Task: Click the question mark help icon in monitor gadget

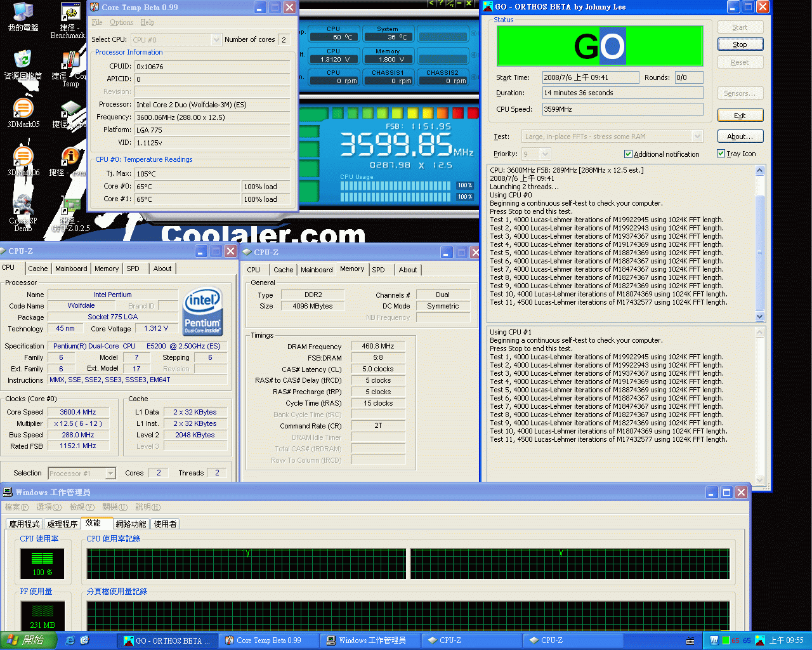Action: click(x=440, y=3)
